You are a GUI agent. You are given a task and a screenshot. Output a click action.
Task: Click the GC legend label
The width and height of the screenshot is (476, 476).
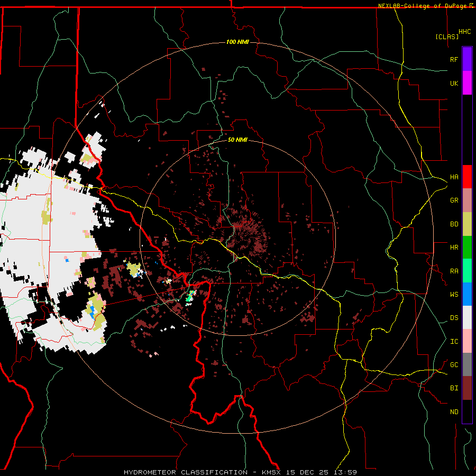click(454, 364)
